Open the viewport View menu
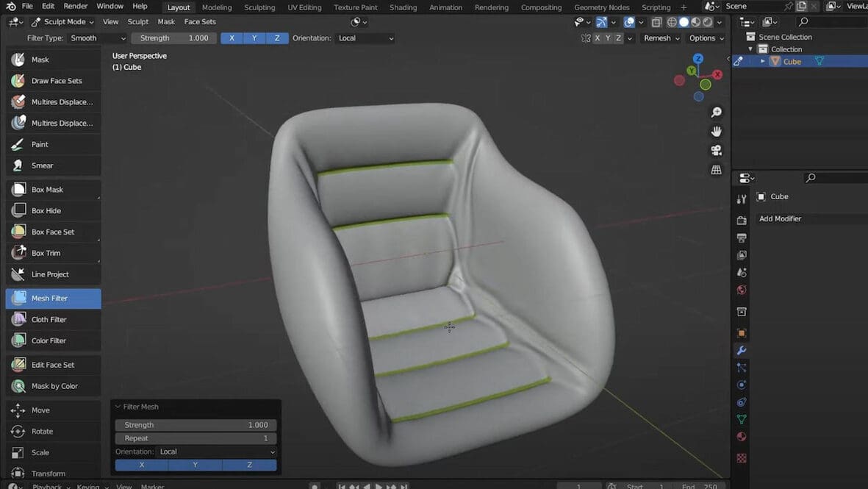Viewport: 868px width, 489px height. pos(111,22)
